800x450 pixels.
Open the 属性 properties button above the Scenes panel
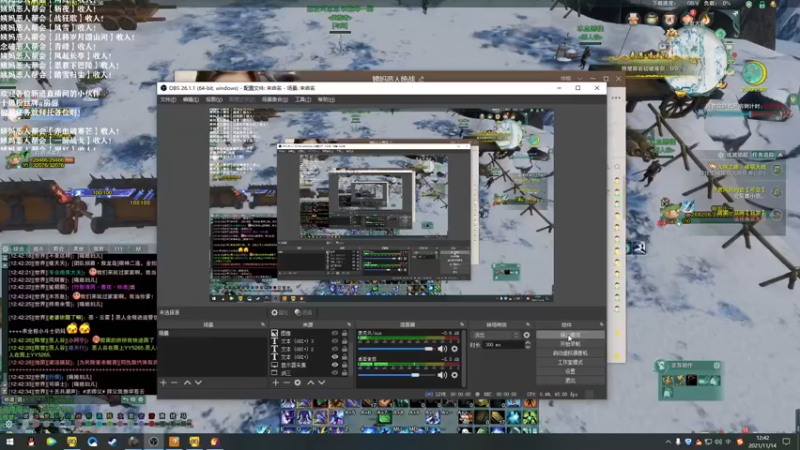280,312
